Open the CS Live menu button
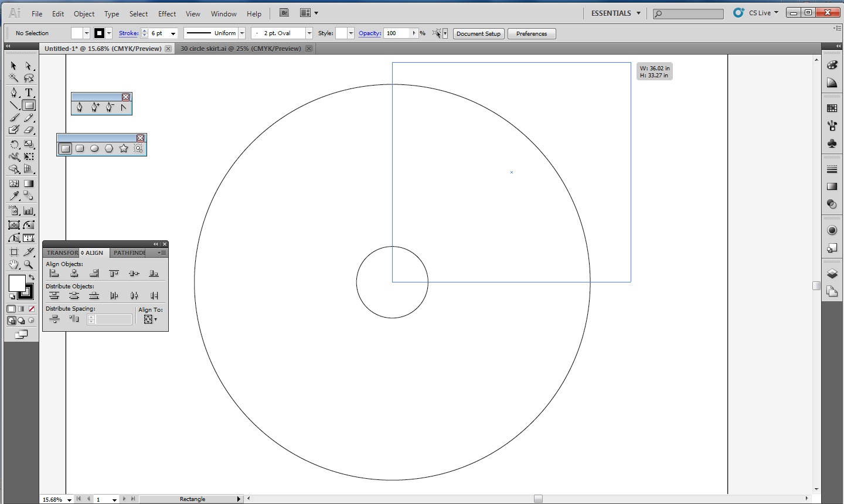 coord(757,13)
